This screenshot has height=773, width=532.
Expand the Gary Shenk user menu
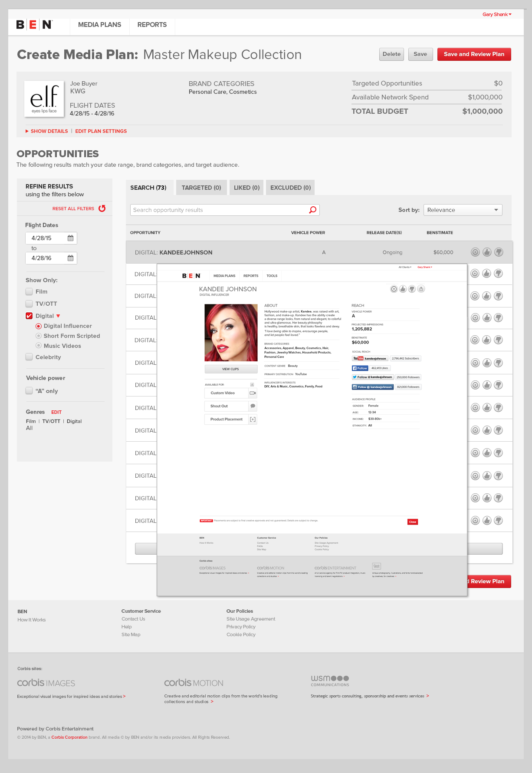pos(497,14)
